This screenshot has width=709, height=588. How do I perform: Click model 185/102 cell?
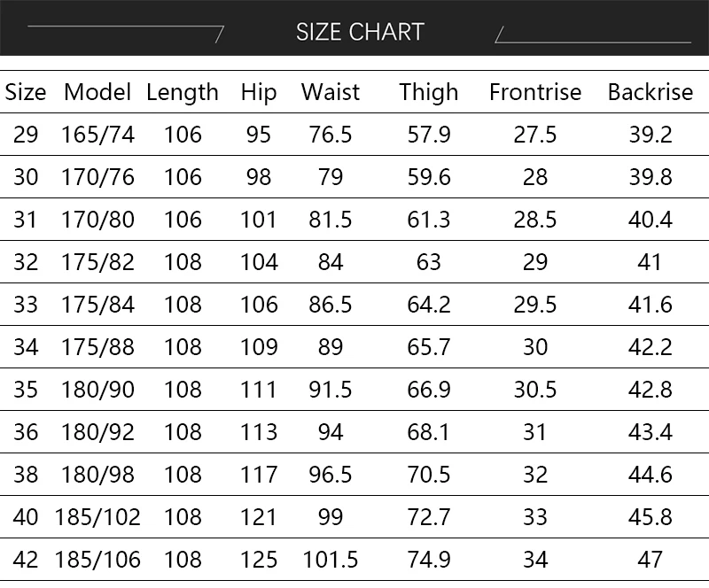97,517
